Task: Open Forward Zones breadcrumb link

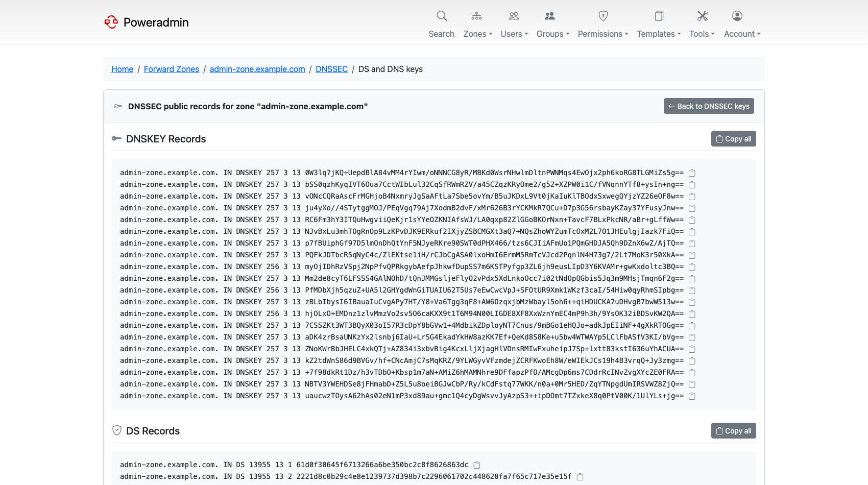Action: 172,69
